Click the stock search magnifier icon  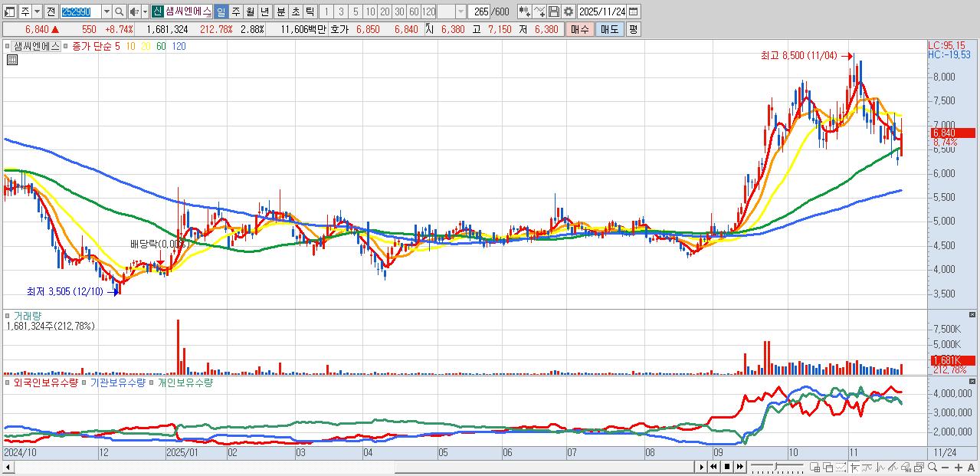pos(120,11)
